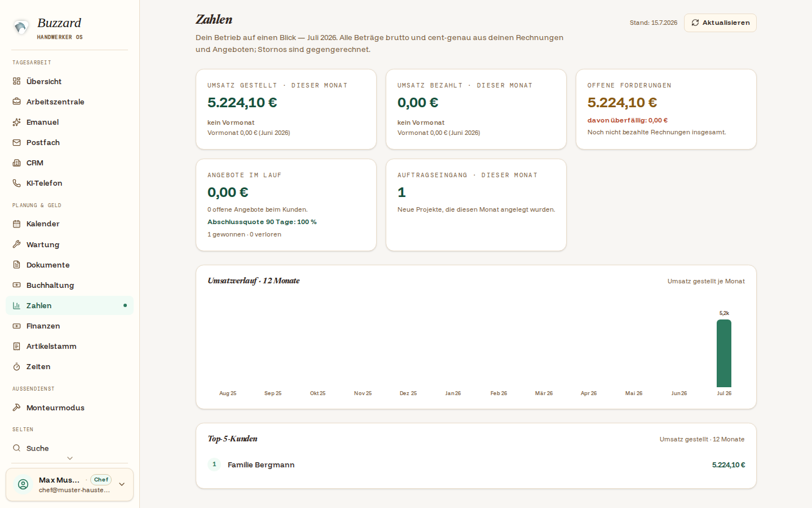
Task: Select the Emanuel sparkle icon
Action: 17,122
